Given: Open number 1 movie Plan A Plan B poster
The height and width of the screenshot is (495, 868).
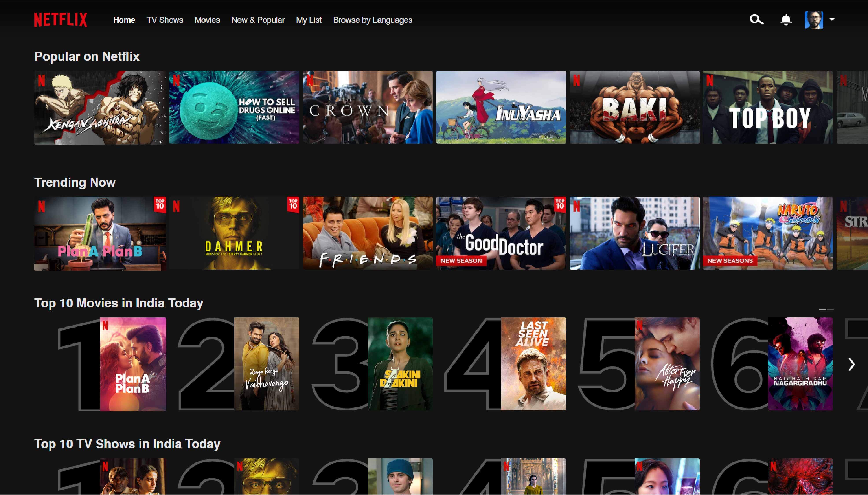Looking at the screenshot, I should click(133, 364).
